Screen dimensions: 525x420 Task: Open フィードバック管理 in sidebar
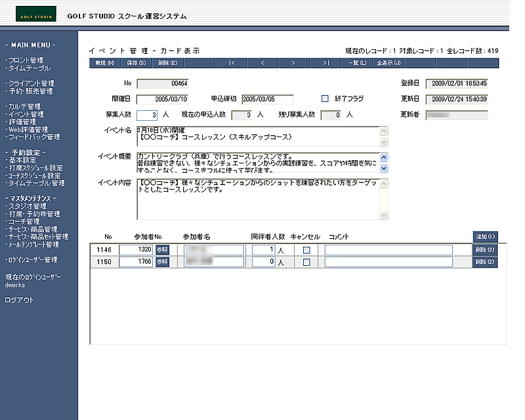pos(34,137)
